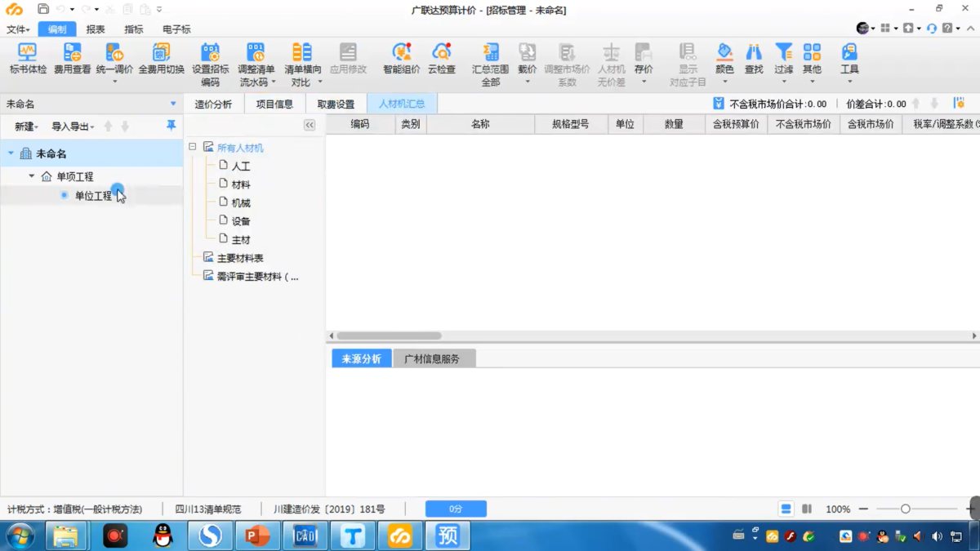
Task: Switch to the 指标 ribbon tab
Action: point(134,29)
